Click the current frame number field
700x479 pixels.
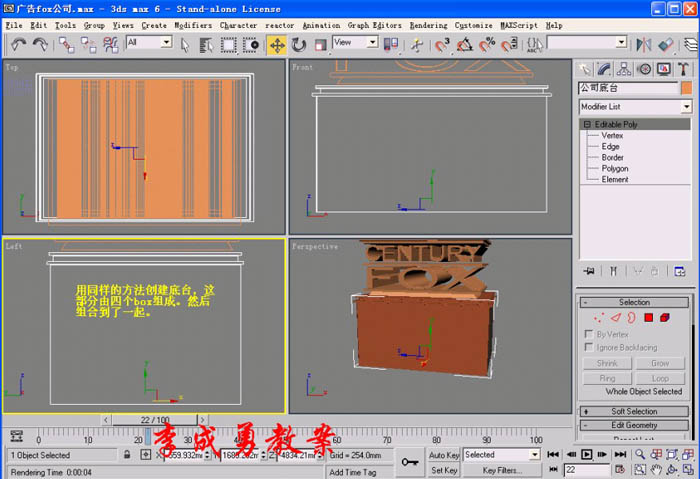(x=587, y=470)
